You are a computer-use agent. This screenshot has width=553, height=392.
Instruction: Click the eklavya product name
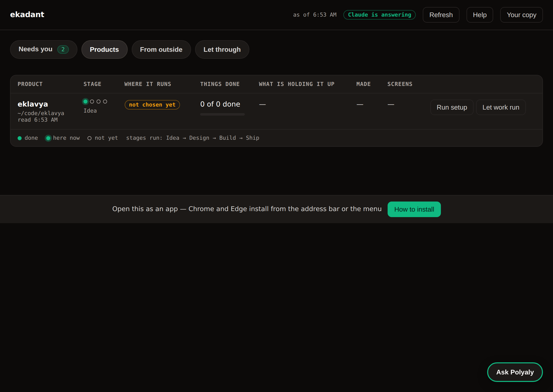point(33,104)
